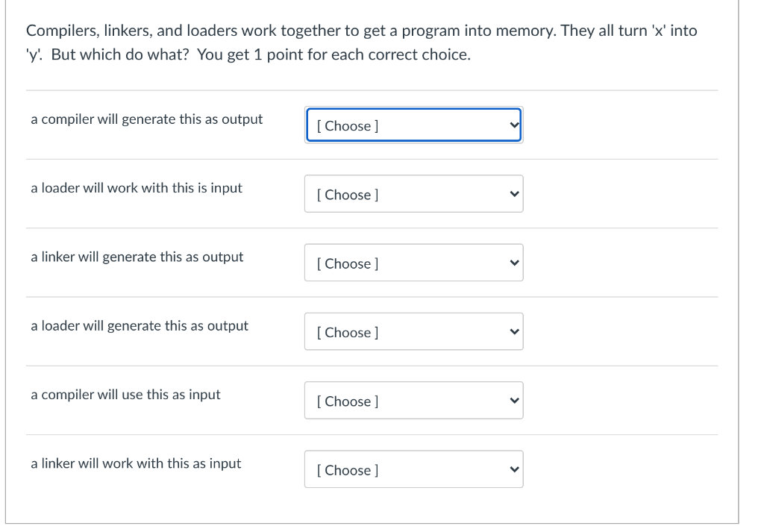The width and height of the screenshot is (764, 532).
Task: Click the label 'a linker will generate this as output'
Action: (137, 257)
